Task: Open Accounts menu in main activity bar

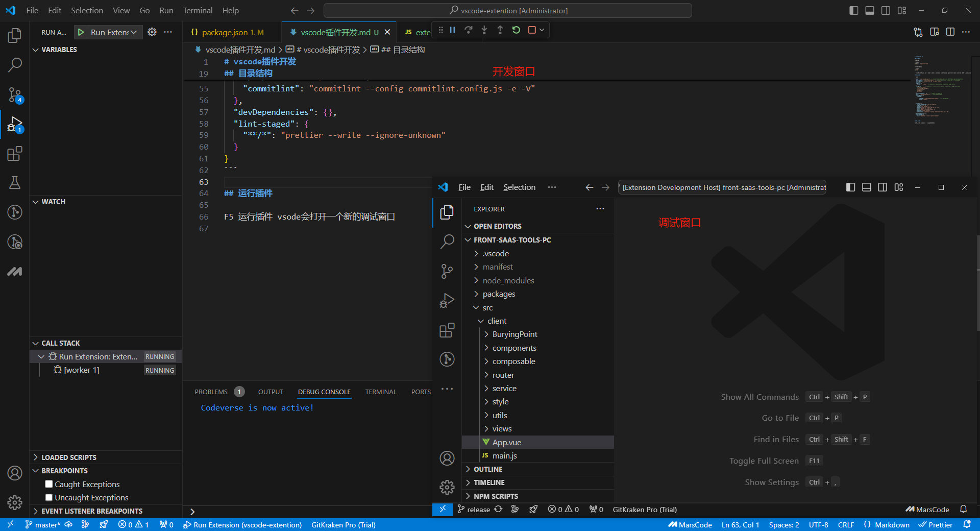Action: [15, 473]
